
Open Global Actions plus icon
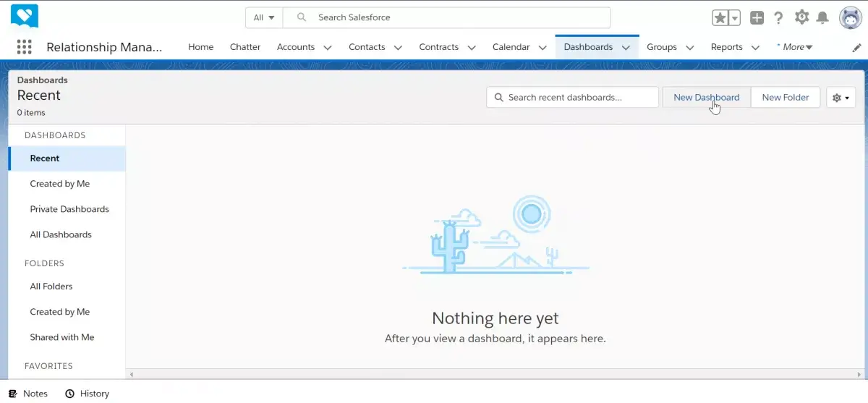[757, 18]
